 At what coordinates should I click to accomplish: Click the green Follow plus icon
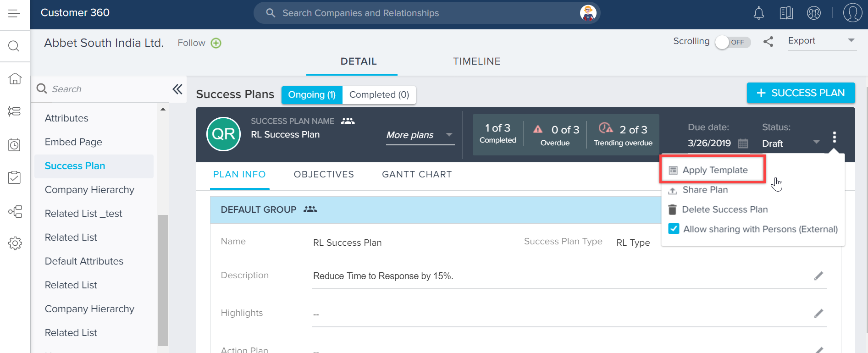point(216,43)
